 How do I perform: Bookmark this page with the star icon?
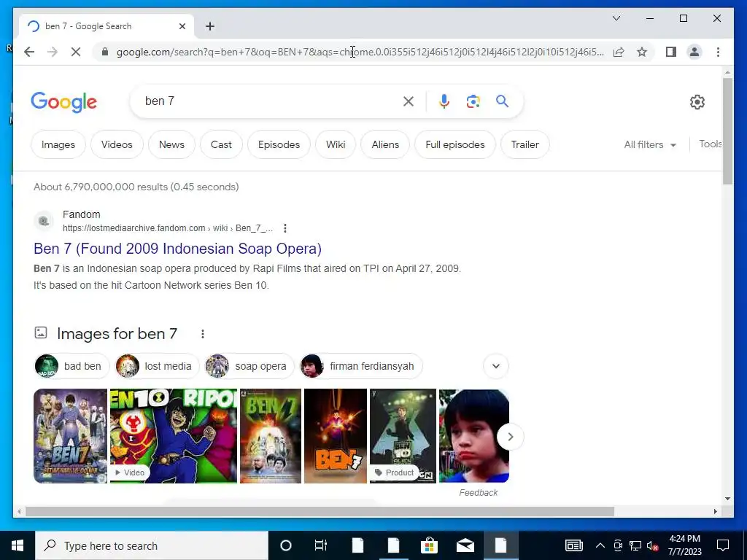642,52
